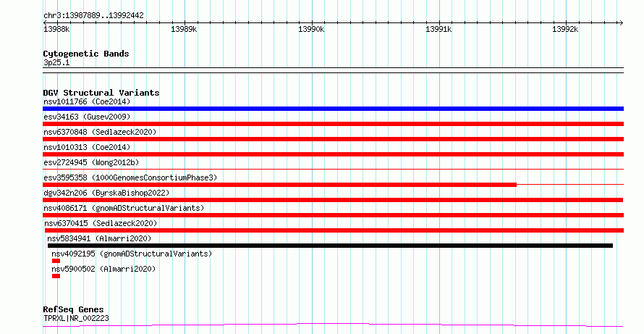Click the red nsv4086171 variant bar

[x=333, y=215]
